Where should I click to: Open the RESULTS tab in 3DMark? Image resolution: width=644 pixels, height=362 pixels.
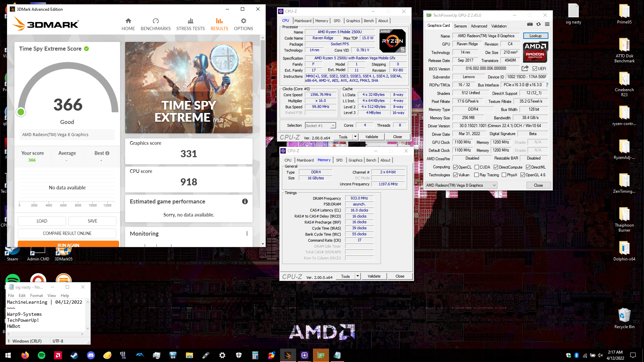point(219,24)
